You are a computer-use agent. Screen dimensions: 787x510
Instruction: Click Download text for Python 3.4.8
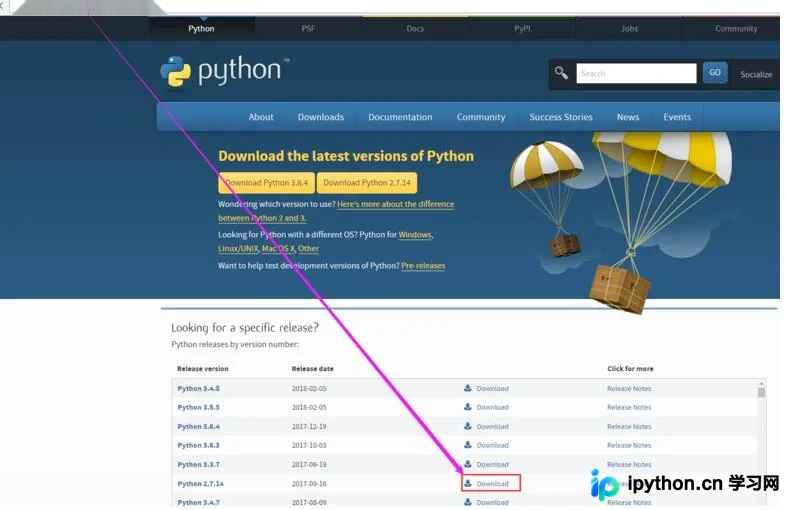(492, 389)
